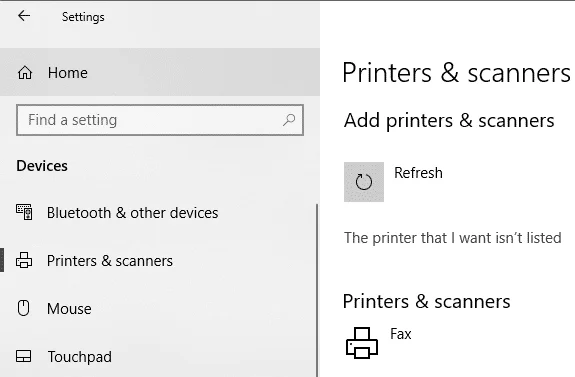
Task: Click the sidebar vertical scrollbar
Action: pos(317,290)
